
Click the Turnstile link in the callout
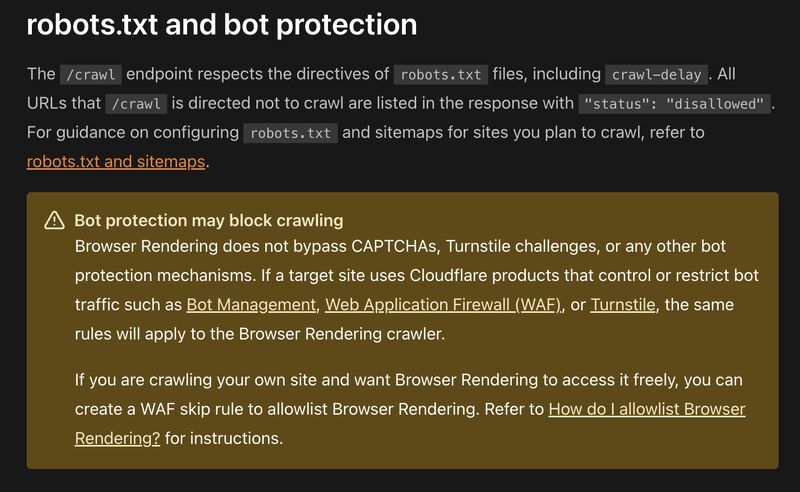pyautogui.click(x=623, y=305)
